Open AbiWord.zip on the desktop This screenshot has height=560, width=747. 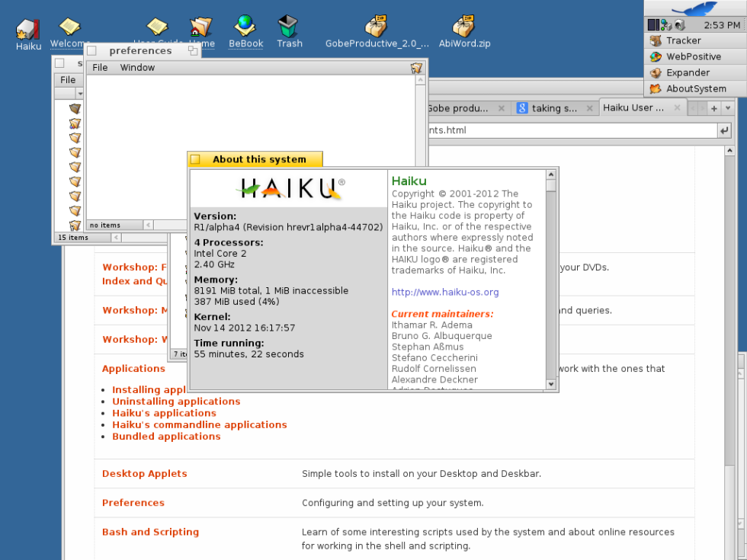(x=465, y=25)
